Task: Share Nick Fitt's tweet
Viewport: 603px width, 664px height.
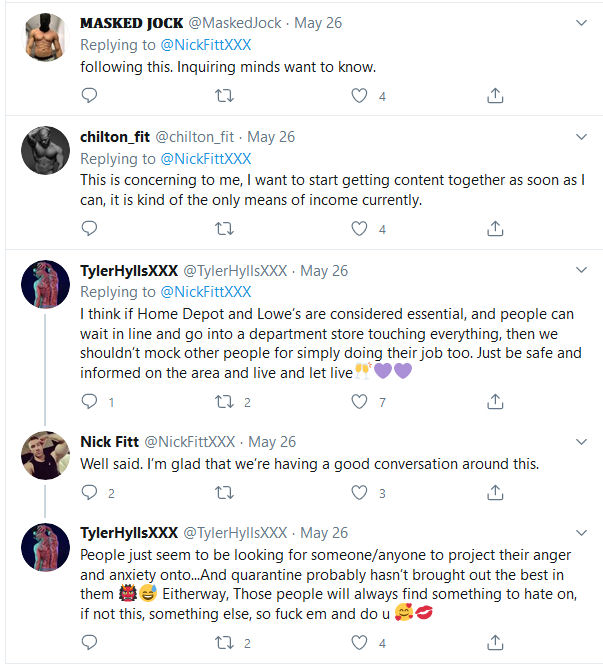Action: [494, 492]
